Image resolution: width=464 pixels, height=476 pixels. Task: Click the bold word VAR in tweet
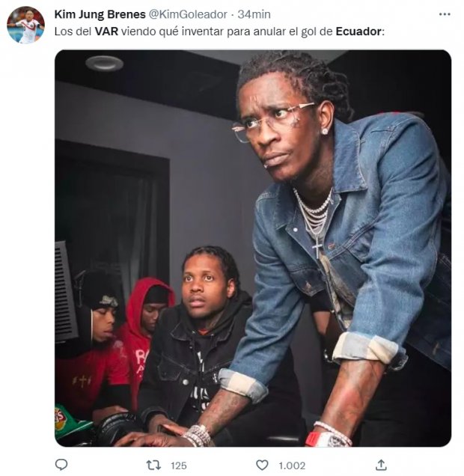tap(106, 31)
